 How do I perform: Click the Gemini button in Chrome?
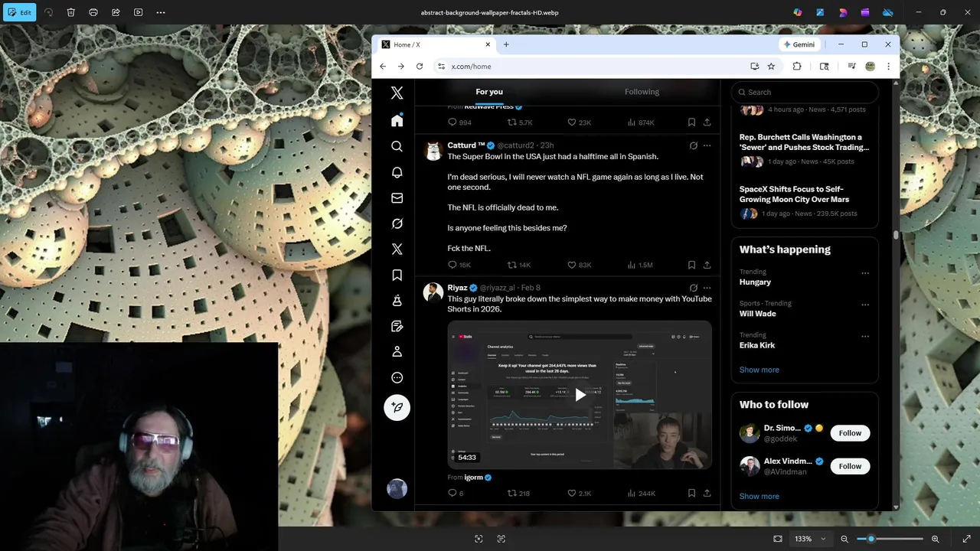point(799,44)
